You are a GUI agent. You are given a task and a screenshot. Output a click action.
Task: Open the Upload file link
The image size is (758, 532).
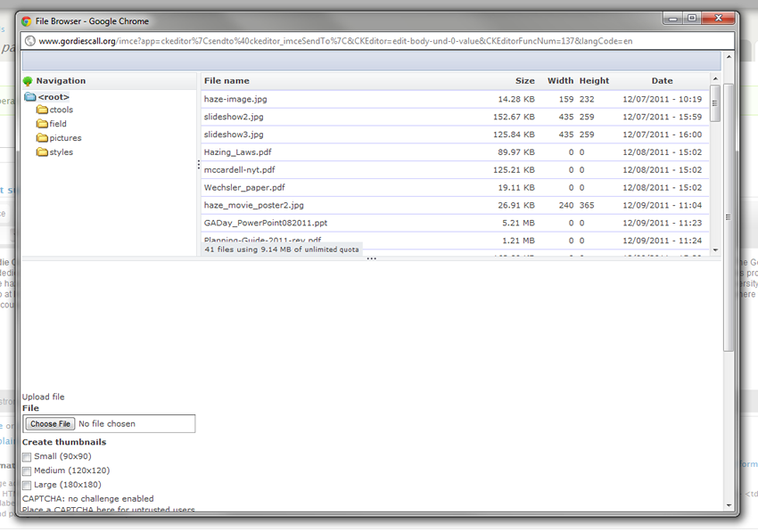click(x=43, y=397)
